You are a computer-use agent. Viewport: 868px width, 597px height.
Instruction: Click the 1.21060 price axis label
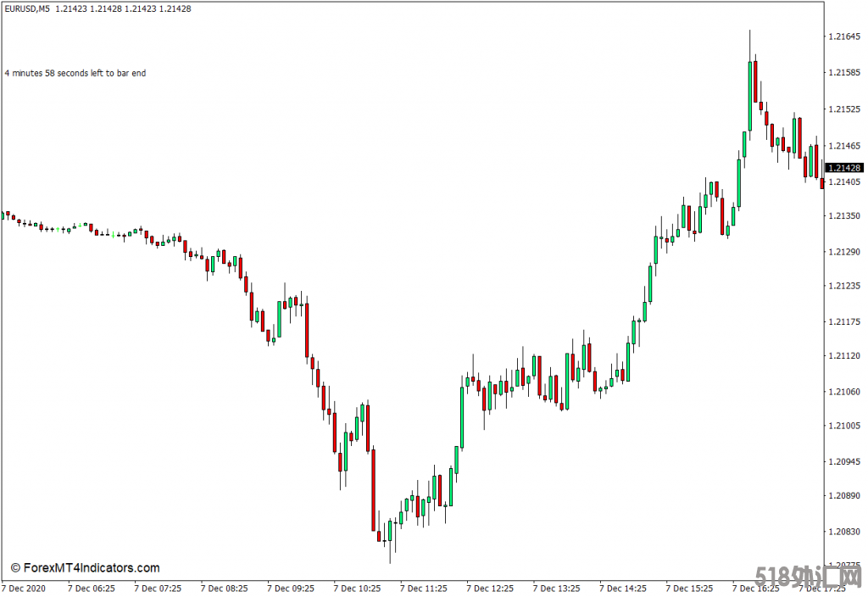point(845,392)
